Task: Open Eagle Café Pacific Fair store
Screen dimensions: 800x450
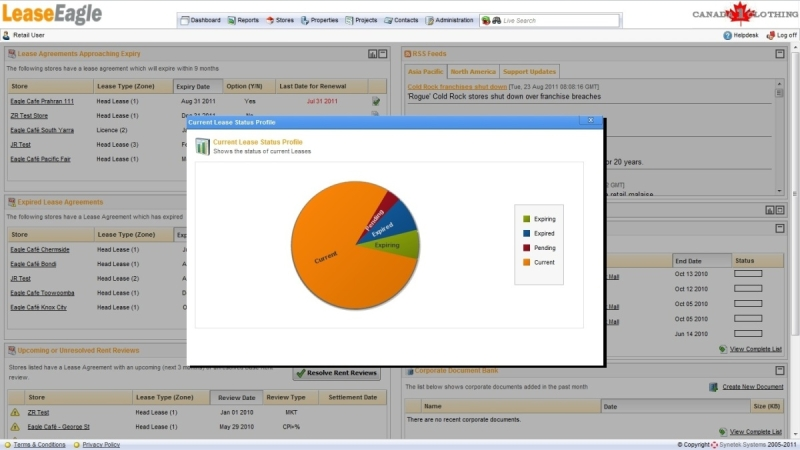Action: click(x=40, y=159)
